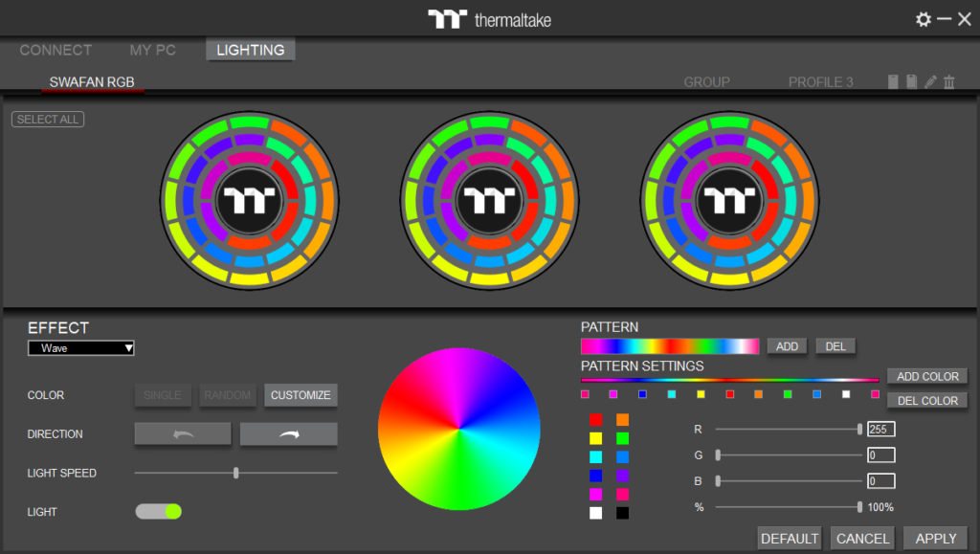Select the rainbow pattern preview bar
980x554 pixels.
coord(670,346)
